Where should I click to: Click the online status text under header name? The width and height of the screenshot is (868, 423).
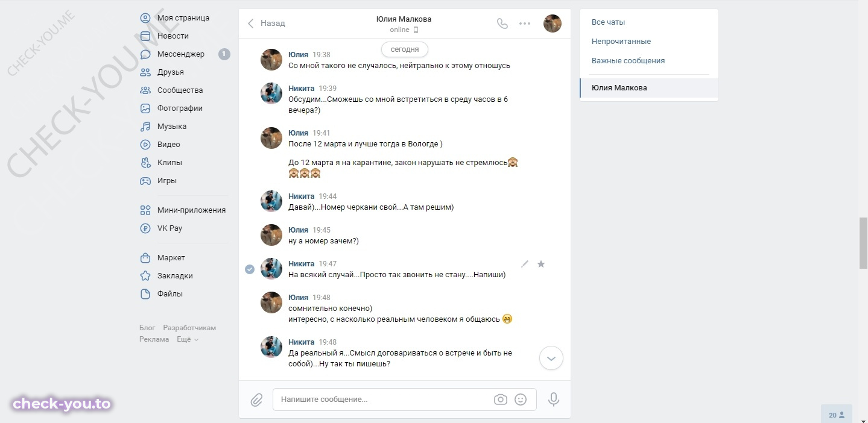pos(399,30)
